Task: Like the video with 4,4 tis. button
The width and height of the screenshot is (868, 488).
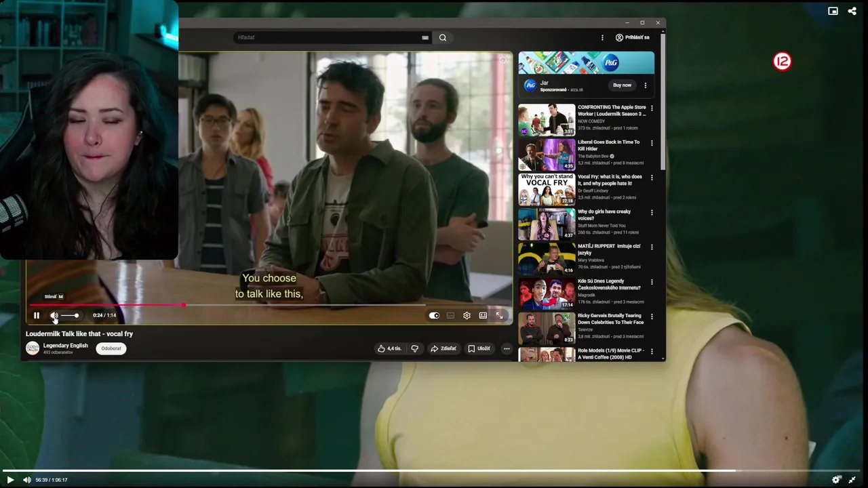Action: 390,348
